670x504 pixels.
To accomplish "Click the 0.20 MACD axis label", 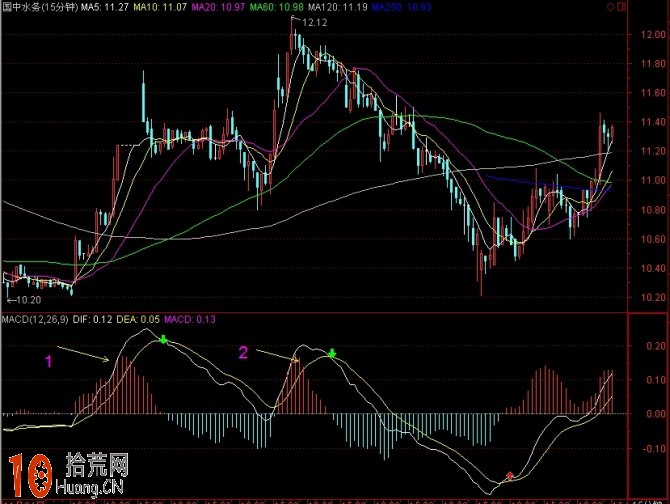I will pos(656,346).
